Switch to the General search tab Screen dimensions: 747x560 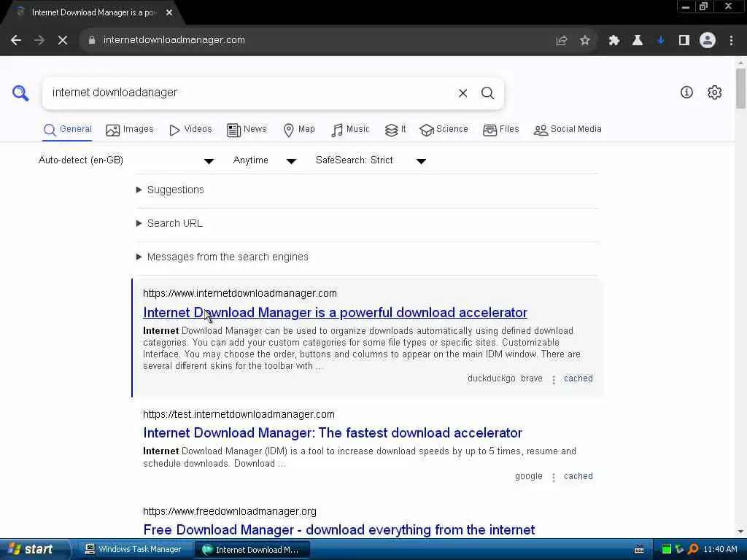(x=67, y=130)
